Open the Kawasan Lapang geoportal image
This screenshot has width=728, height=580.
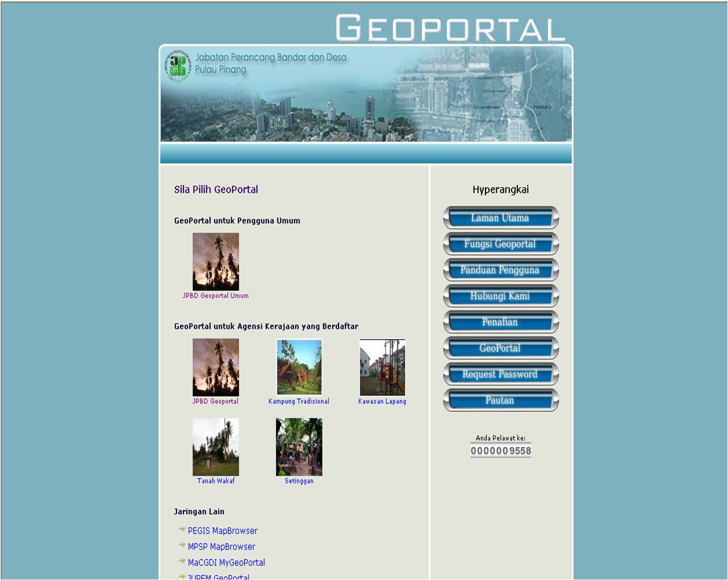pyautogui.click(x=382, y=367)
